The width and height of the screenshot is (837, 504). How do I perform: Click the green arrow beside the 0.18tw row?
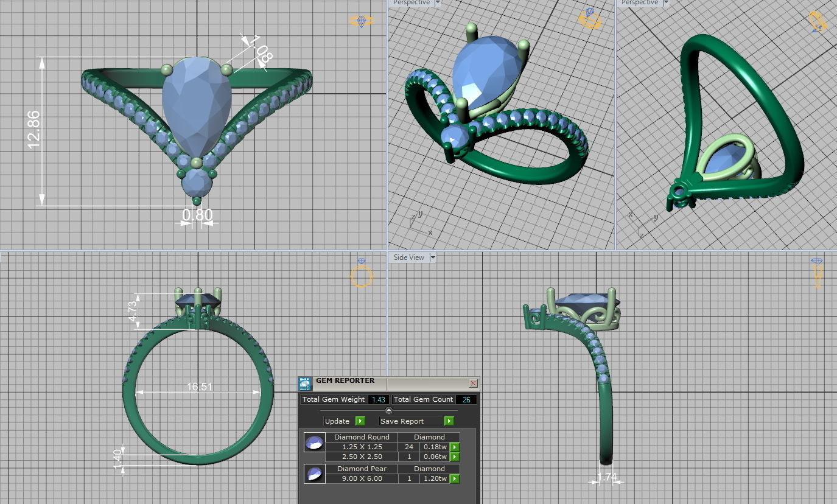click(x=455, y=447)
